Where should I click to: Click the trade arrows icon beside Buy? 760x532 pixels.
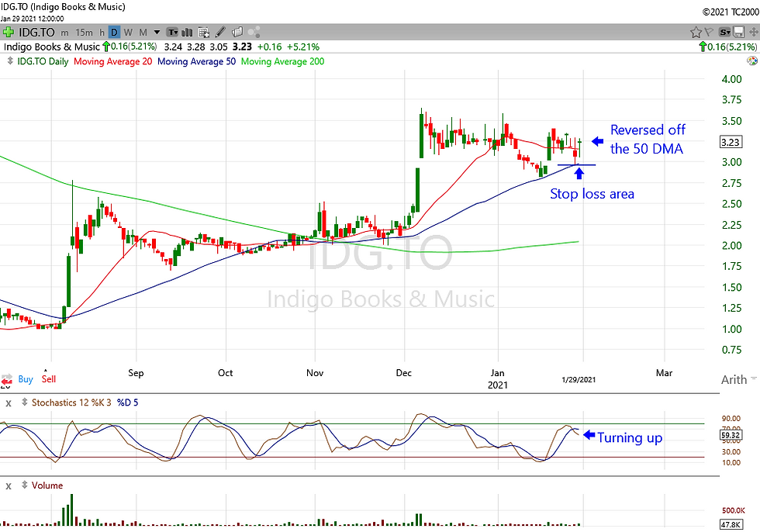[x=7, y=379]
